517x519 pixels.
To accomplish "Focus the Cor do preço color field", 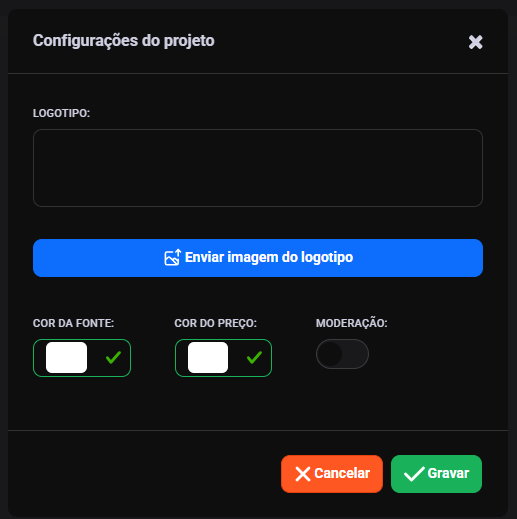I will click(x=223, y=358).
